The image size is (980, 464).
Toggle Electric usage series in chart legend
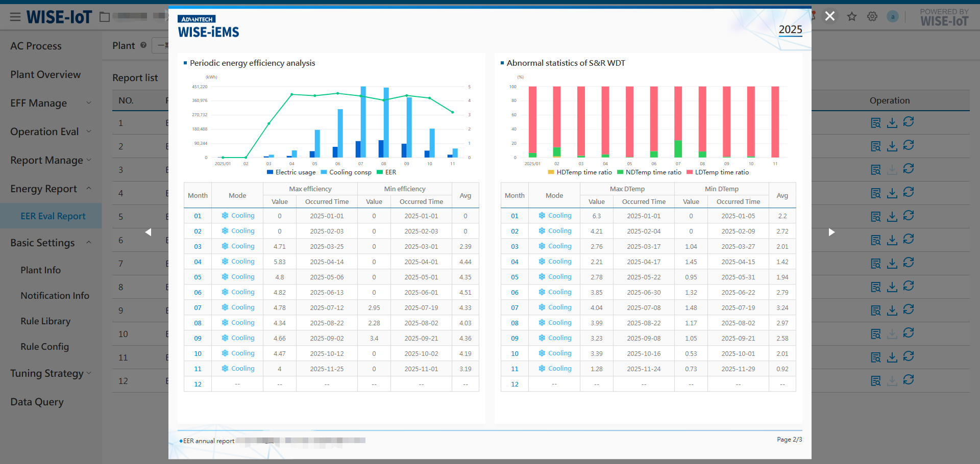(x=291, y=172)
